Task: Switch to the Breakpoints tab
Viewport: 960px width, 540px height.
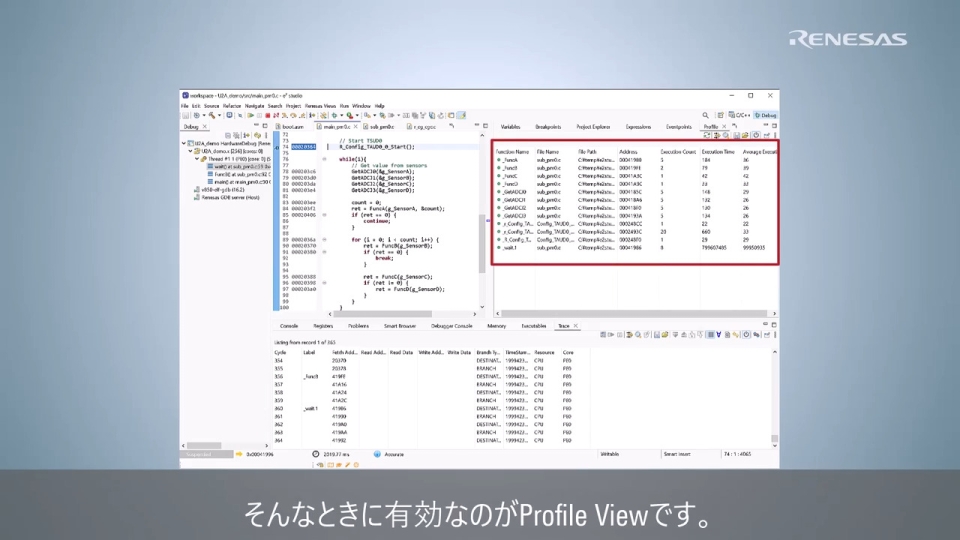Action: coord(548,127)
